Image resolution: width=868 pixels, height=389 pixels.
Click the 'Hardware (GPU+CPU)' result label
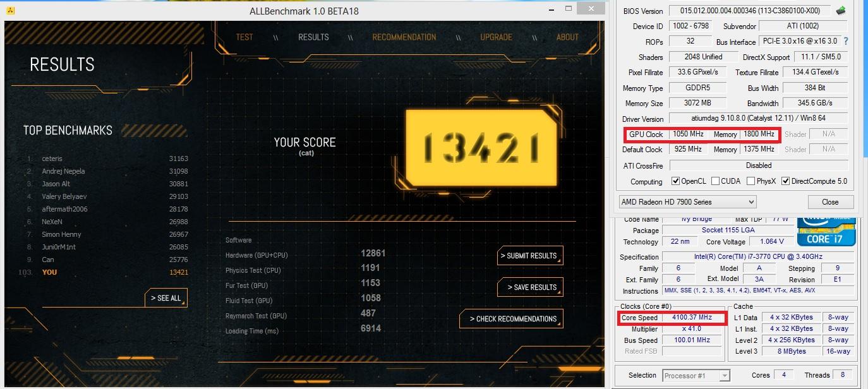point(256,255)
